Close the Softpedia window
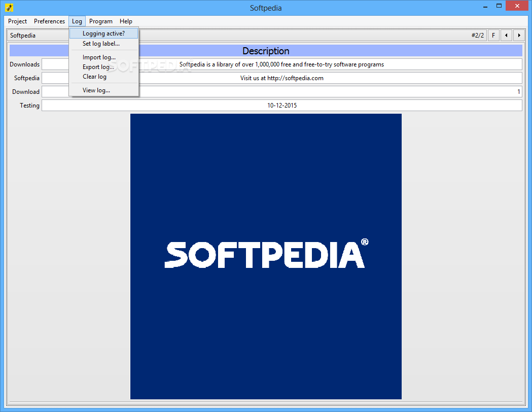The image size is (532, 412). click(x=517, y=6)
